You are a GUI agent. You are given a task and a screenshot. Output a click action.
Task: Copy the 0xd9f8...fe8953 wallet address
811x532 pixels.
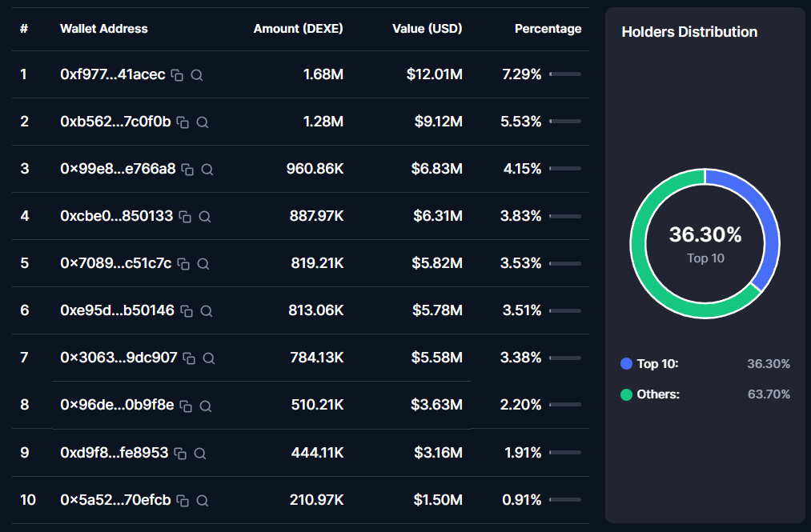point(180,454)
